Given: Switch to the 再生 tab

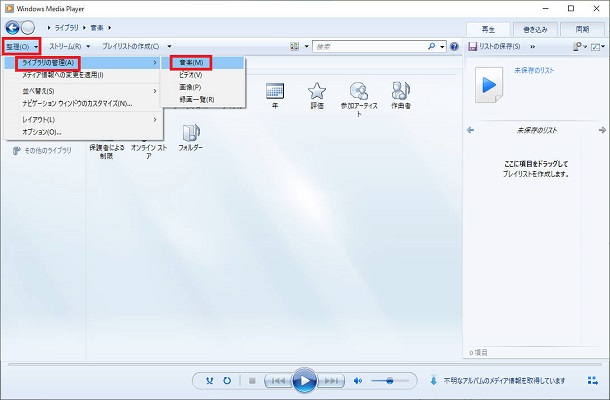Looking at the screenshot, I should 488,29.
